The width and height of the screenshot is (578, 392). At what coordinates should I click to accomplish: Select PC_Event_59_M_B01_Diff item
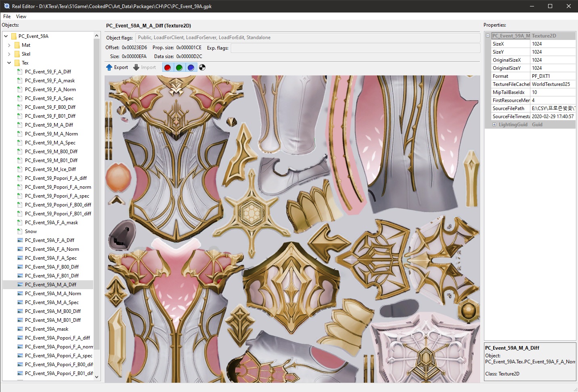click(x=51, y=161)
